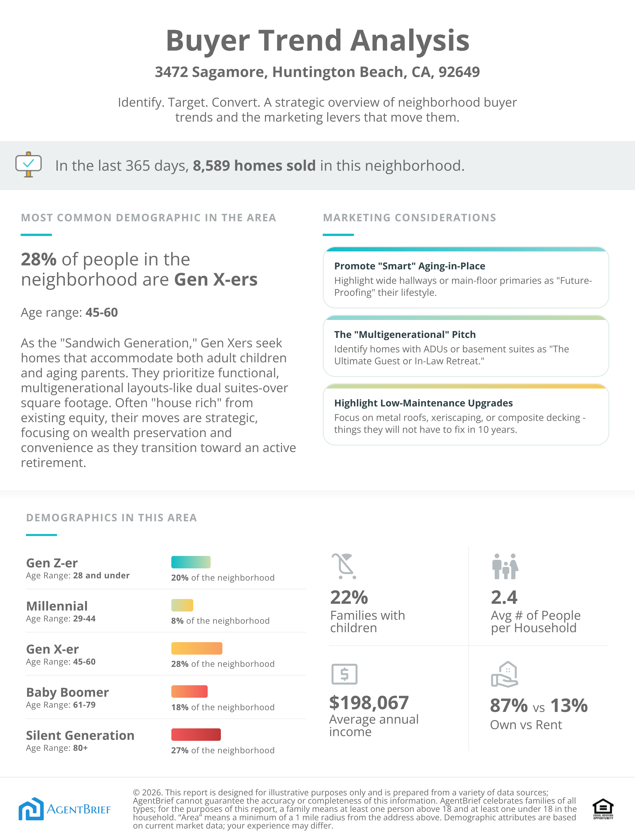Click the $198,067 average income figure

coord(369,702)
